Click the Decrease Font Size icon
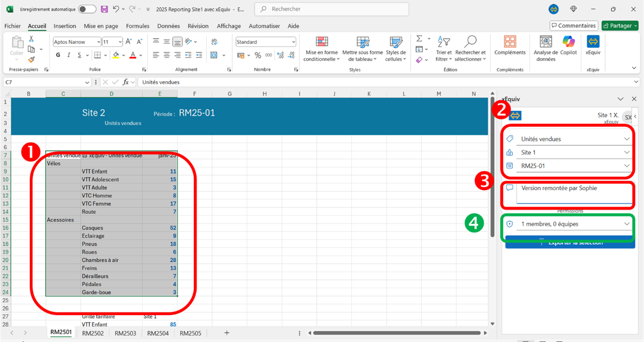 tap(140, 42)
